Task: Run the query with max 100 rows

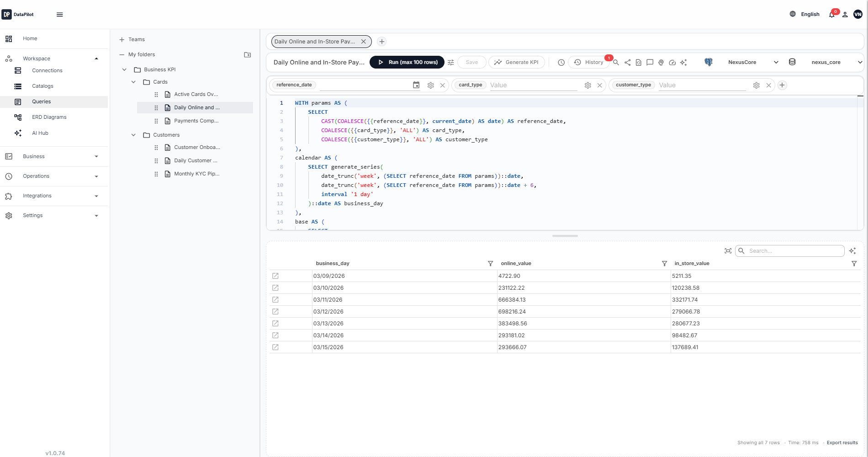Action: [406, 62]
